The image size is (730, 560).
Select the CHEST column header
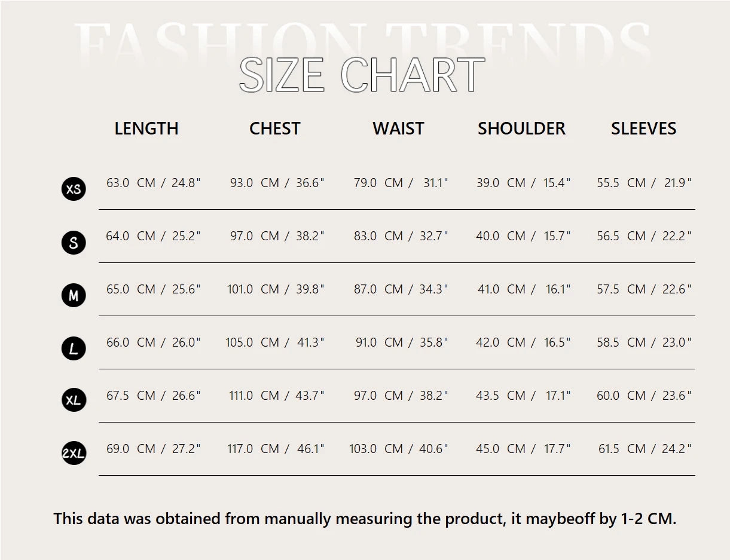274,128
